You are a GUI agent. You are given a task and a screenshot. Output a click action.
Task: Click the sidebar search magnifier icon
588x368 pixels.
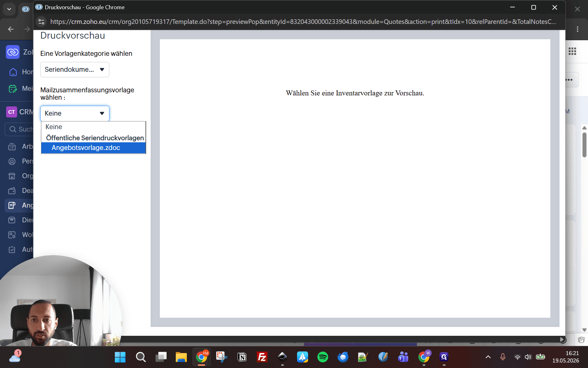13,129
